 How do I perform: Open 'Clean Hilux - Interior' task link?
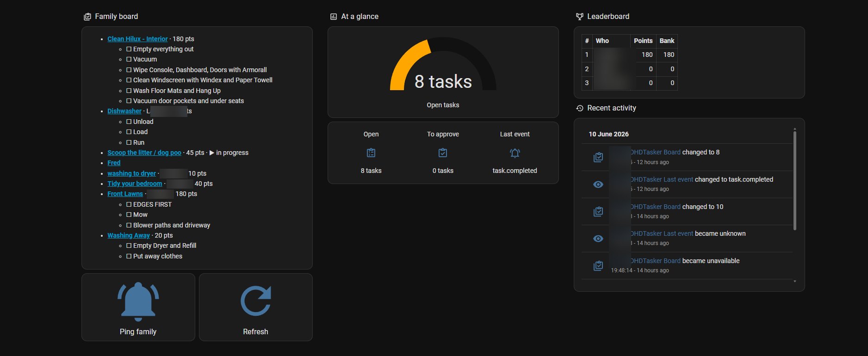pos(137,39)
